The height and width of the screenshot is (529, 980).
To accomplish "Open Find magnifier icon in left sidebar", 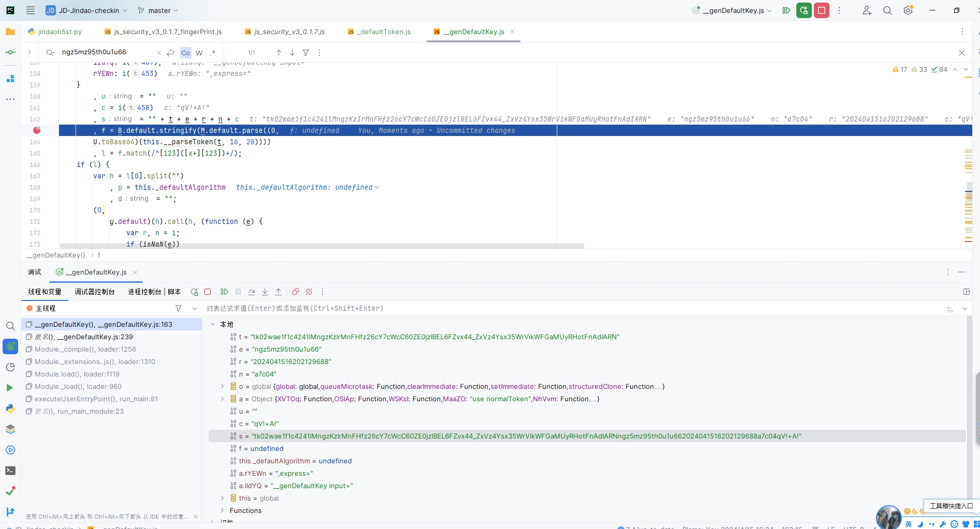I will pyautogui.click(x=10, y=326).
